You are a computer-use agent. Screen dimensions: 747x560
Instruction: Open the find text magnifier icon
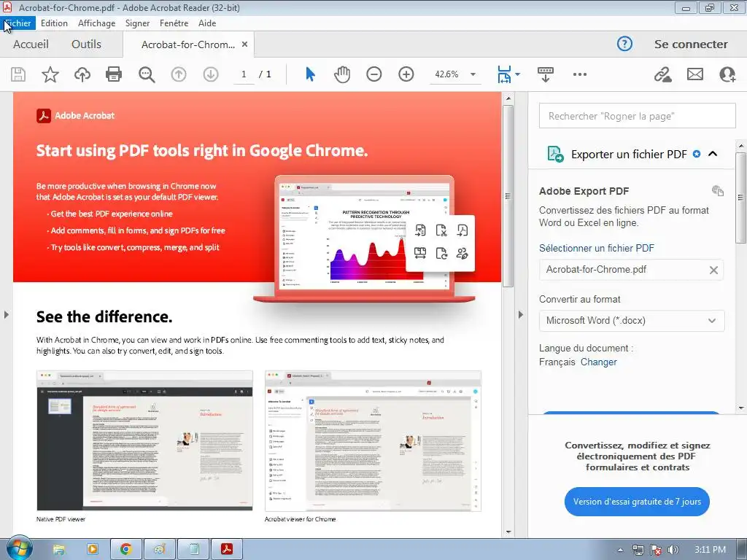pyautogui.click(x=146, y=74)
